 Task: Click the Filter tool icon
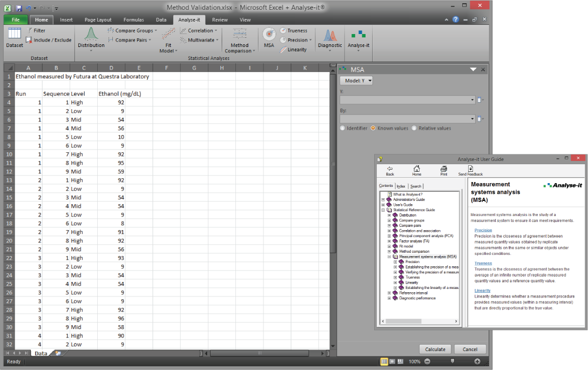click(30, 30)
